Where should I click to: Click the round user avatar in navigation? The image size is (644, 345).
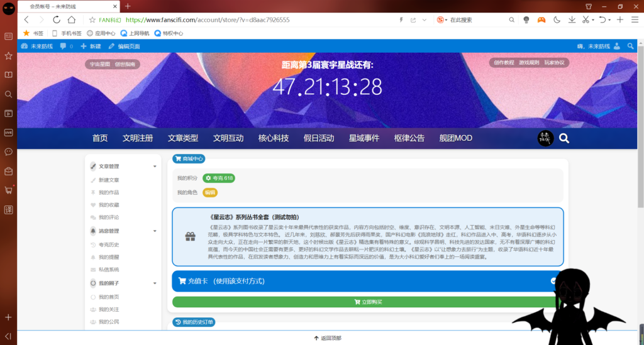coord(545,138)
